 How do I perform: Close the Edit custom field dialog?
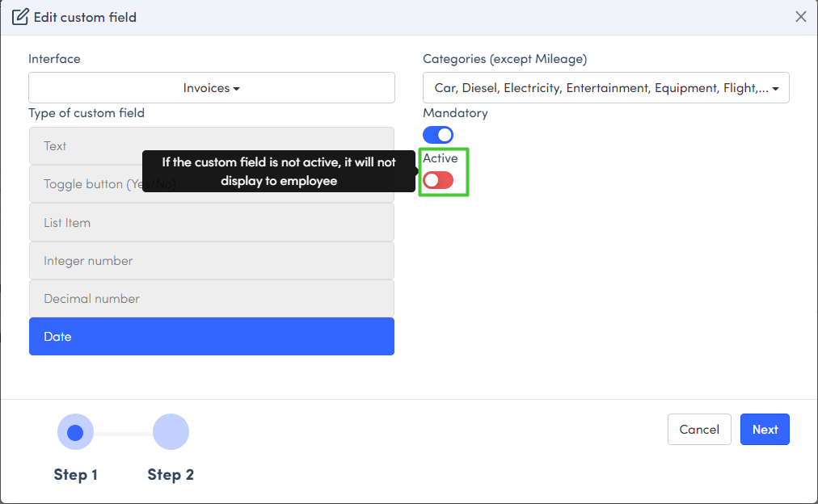(800, 16)
